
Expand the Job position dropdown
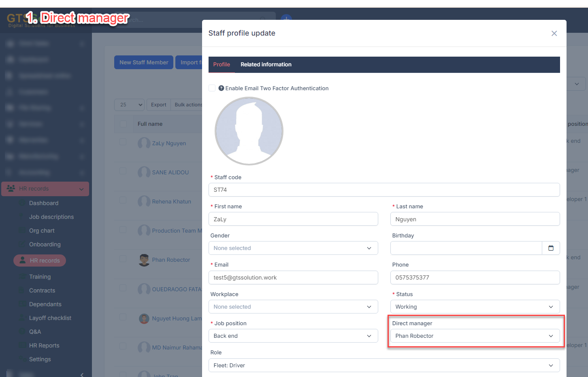pyautogui.click(x=293, y=336)
